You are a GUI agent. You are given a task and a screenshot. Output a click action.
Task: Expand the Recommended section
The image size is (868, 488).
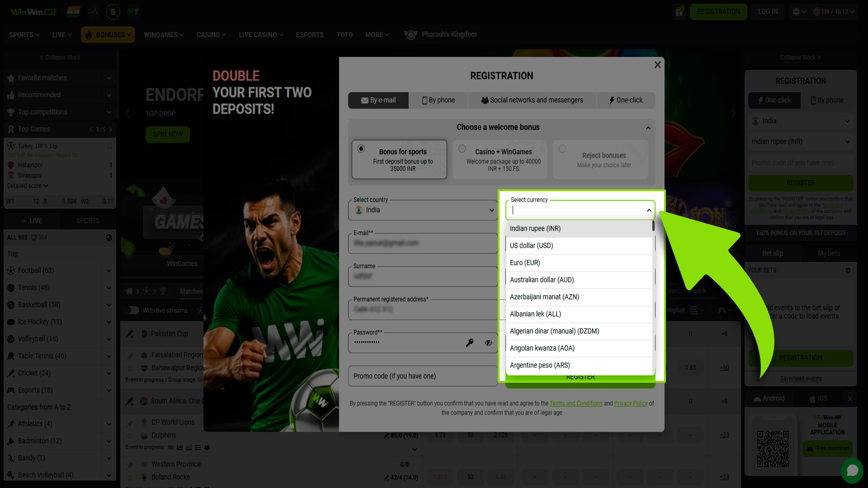coord(108,95)
